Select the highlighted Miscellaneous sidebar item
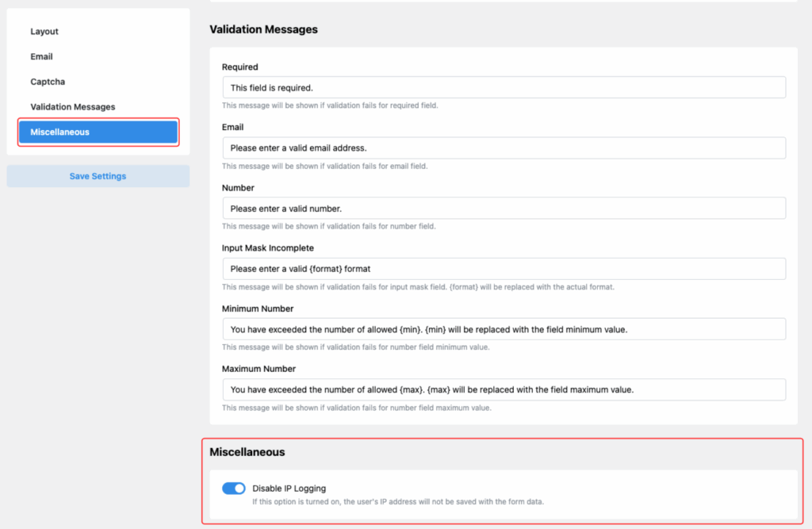The image size is (812, 529). (x=98, y=132)
